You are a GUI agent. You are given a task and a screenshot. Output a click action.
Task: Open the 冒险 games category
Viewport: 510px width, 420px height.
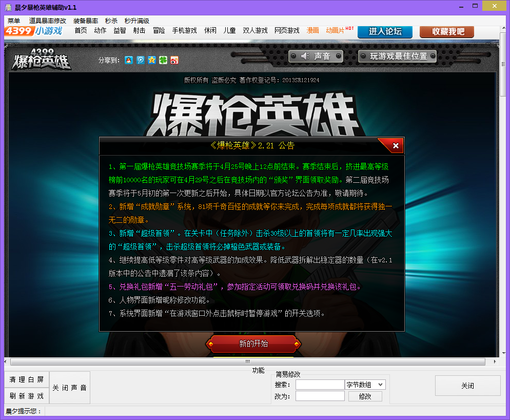[159, 31]
